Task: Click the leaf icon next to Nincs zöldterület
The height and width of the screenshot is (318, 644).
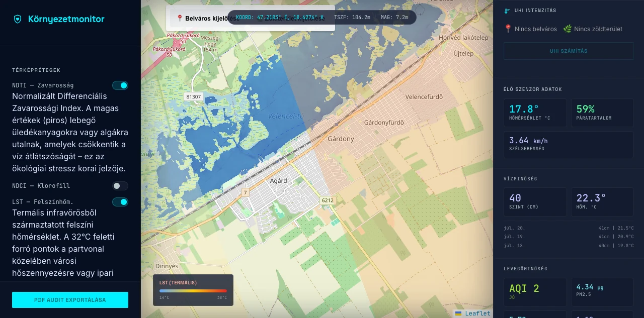Action: pos(567,29)
